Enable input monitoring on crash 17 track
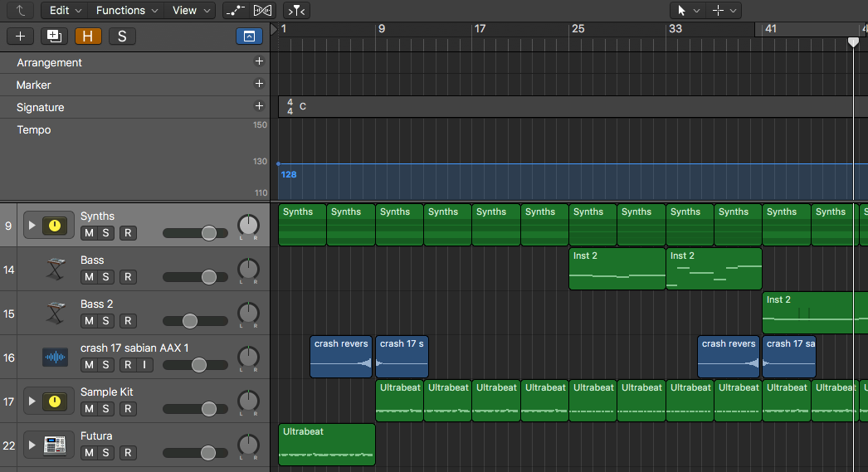This screenshot has height=472, width=868. coord(144,365)
